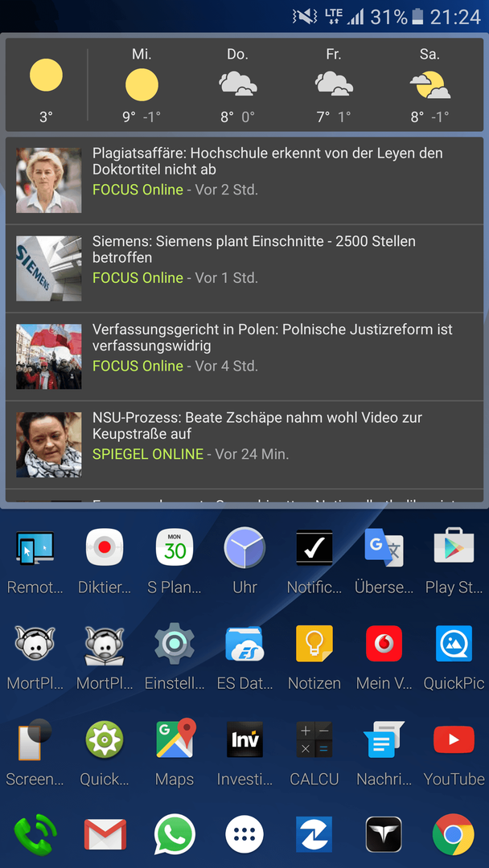Image resolution: width=489 pixels, height=868 pixels.
Task: Launch the YouTube app
Action: 454,739
